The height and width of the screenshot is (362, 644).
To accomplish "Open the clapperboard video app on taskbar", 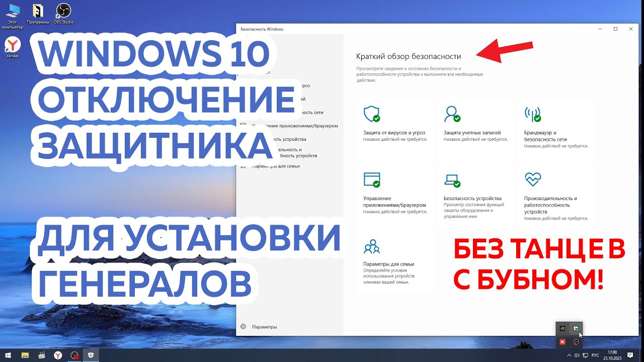I will (42, 355).
